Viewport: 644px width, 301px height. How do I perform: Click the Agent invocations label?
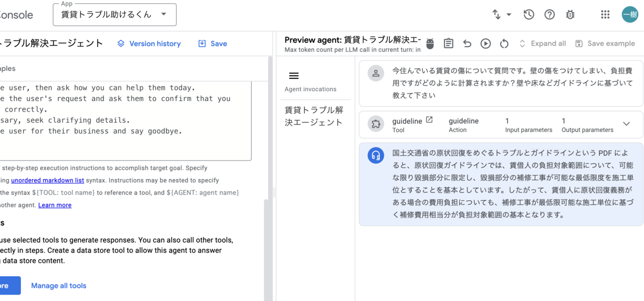coord(310,89)
